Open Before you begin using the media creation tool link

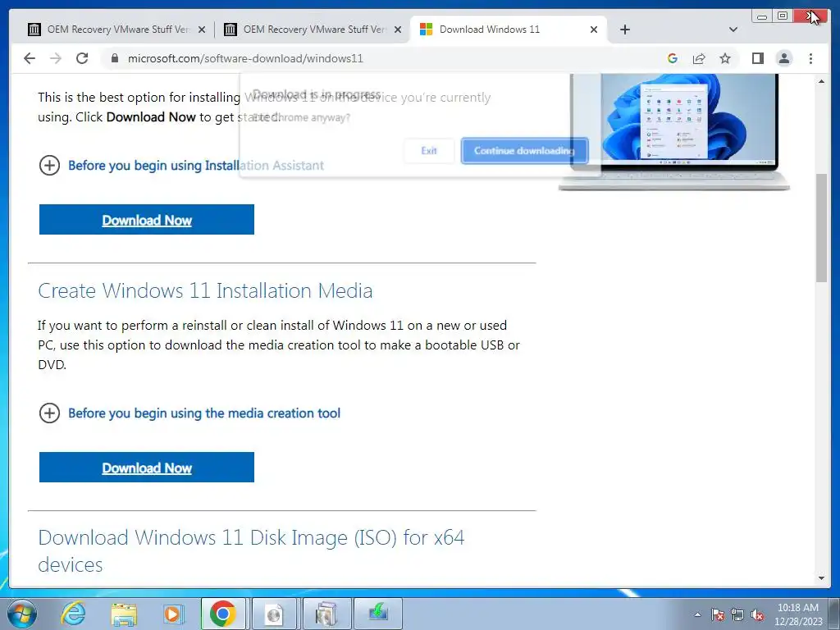coord(204,413)
